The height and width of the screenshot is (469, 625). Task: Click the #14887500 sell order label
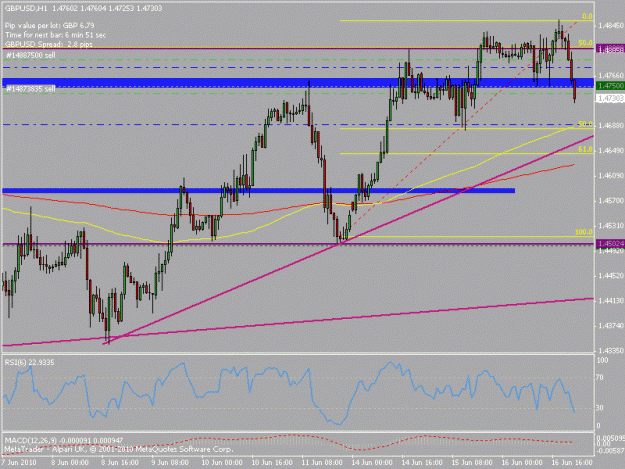pos(31,55)
